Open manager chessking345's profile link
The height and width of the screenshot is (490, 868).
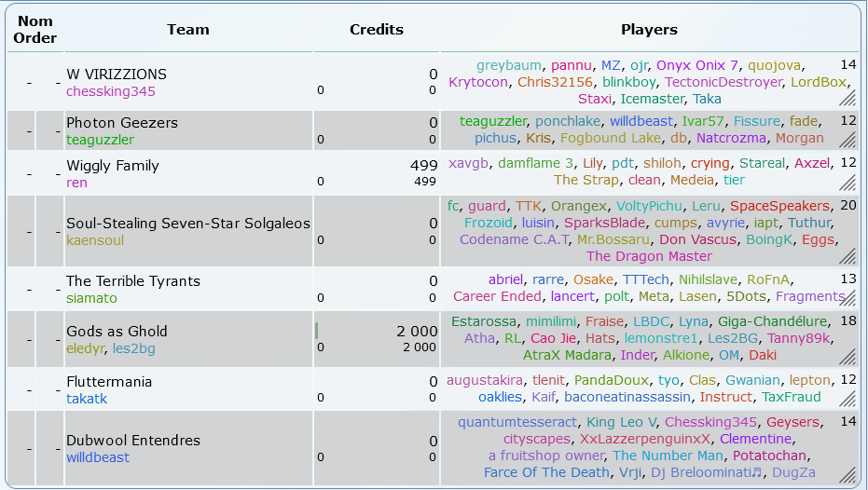coord(110,91)
